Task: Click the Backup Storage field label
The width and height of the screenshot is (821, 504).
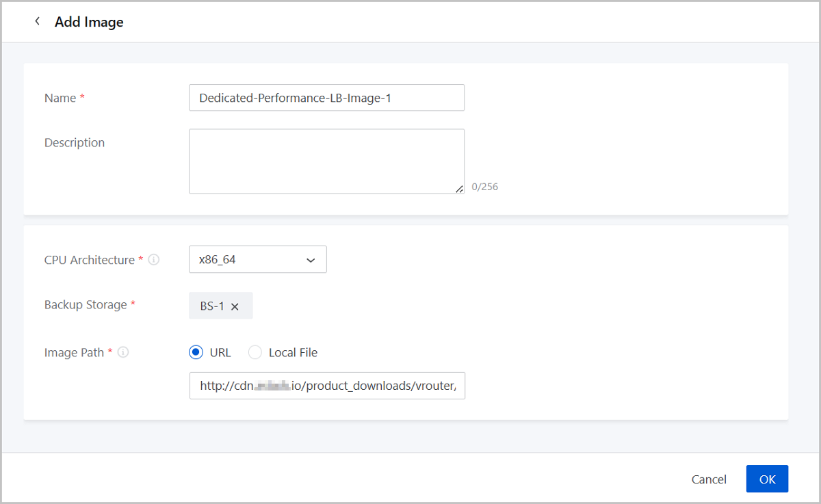Action: (x=86, y=305)
